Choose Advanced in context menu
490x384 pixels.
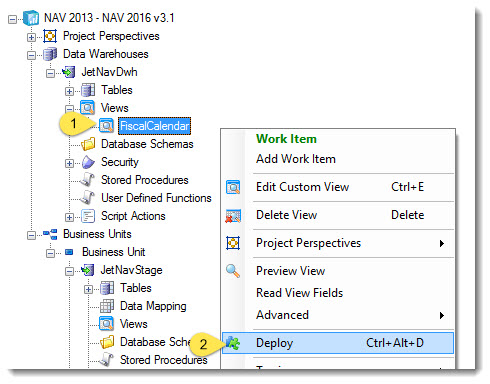(x=338, y=315)
